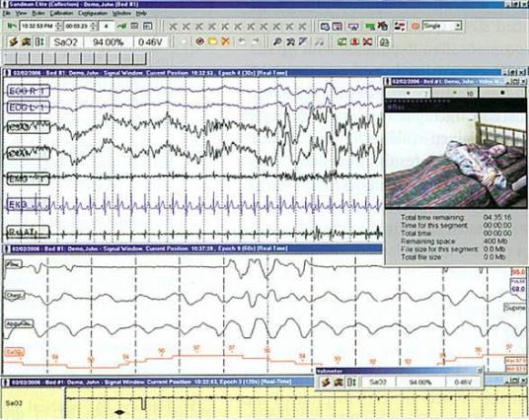Click the lightning icon in floating voltmeter window

click(326, 383)
